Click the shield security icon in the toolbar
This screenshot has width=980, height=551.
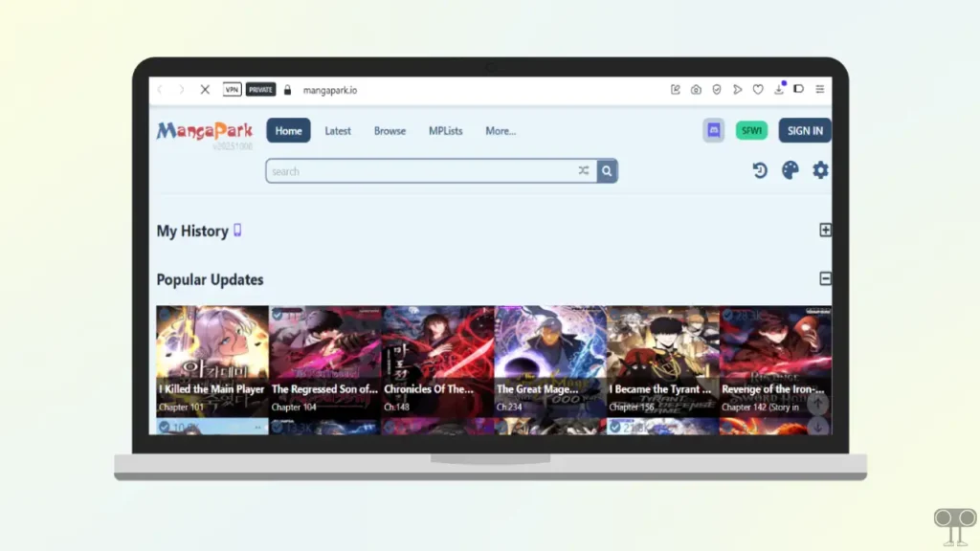pos(717,89)
